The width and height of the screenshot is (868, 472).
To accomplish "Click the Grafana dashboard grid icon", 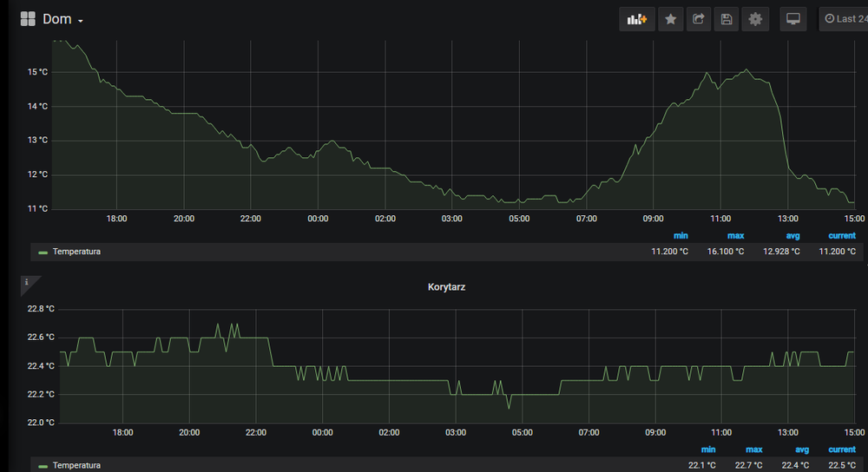I will 28,19.
